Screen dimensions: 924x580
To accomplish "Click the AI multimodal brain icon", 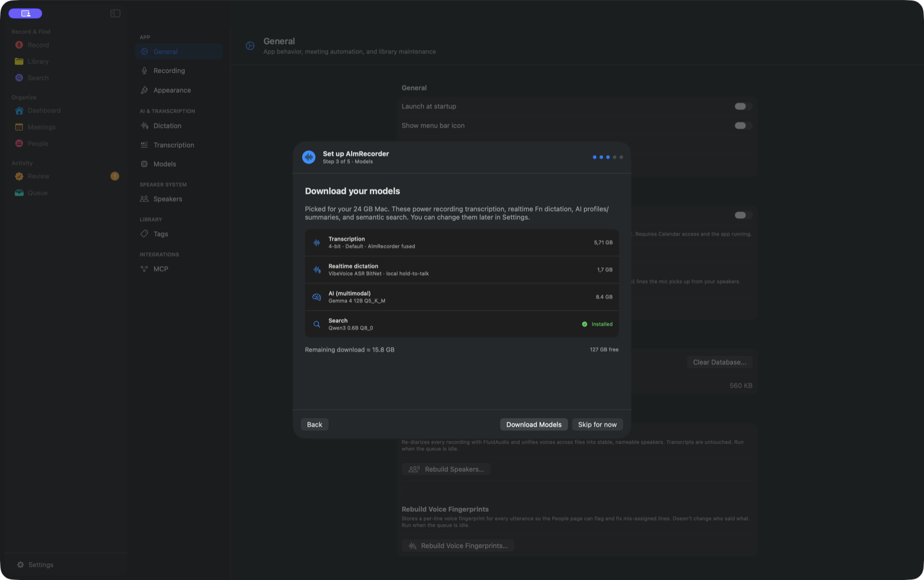I will coord(316,297).
